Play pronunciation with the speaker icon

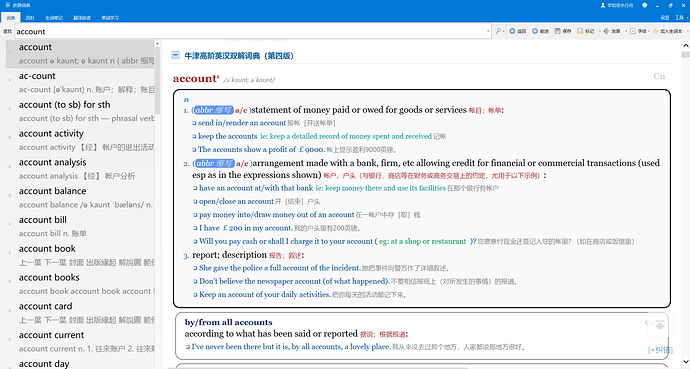(606, 31)
